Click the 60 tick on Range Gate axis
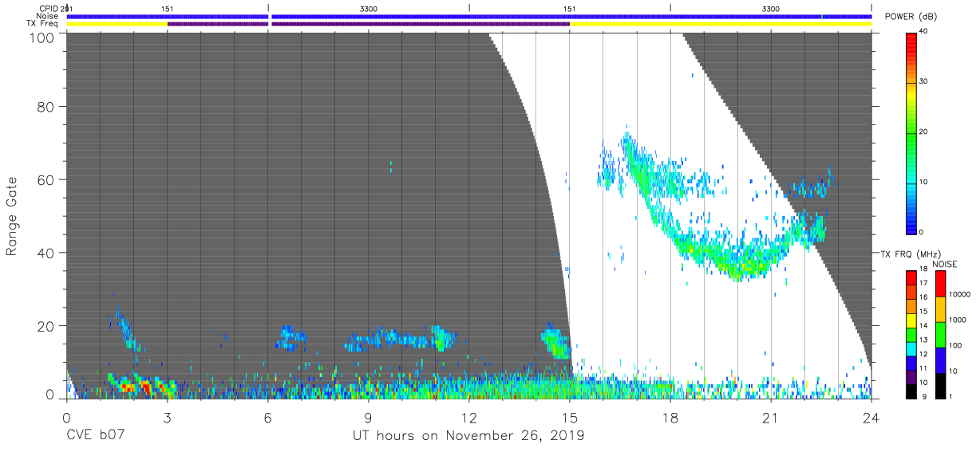Screen dimensions: 980x452 point(45,179)
